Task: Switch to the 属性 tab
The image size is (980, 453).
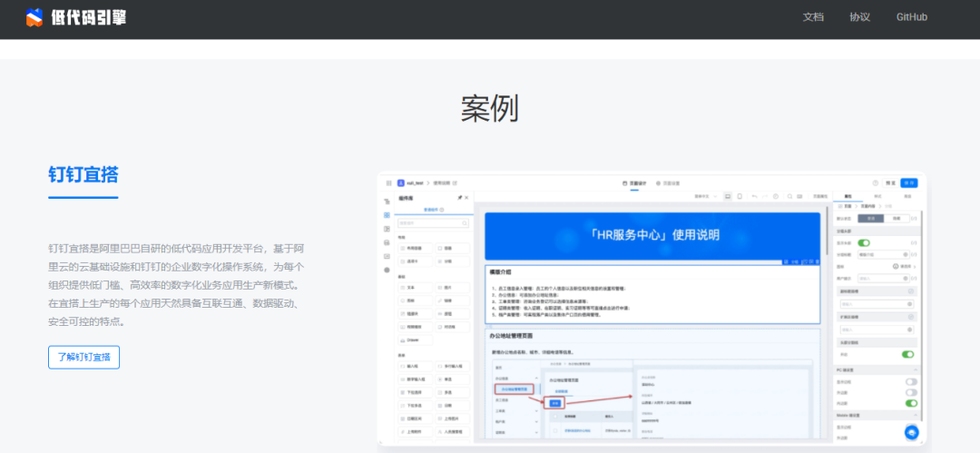Action: (848, 196)
